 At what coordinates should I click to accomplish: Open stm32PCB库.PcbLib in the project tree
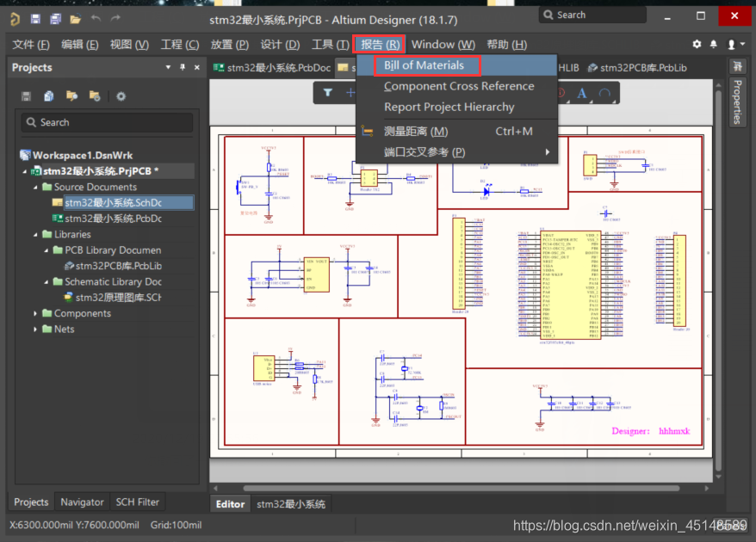(118, 266)
